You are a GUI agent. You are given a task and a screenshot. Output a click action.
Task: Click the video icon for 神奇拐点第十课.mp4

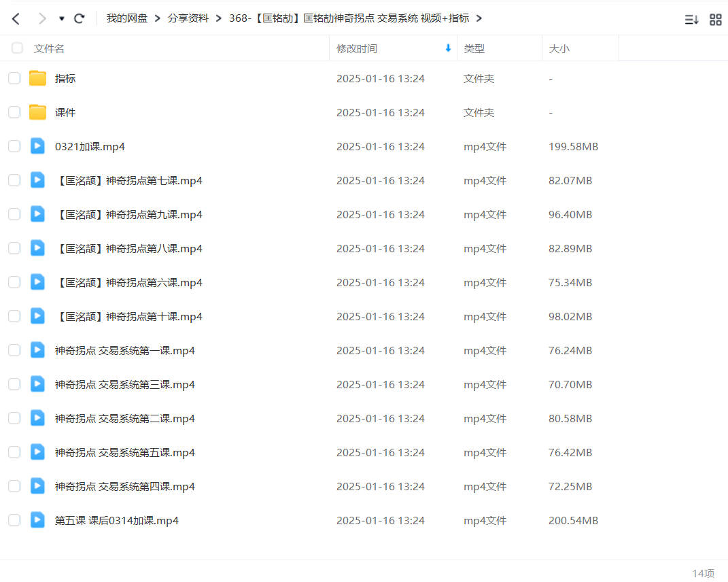[x=37, y=315]
